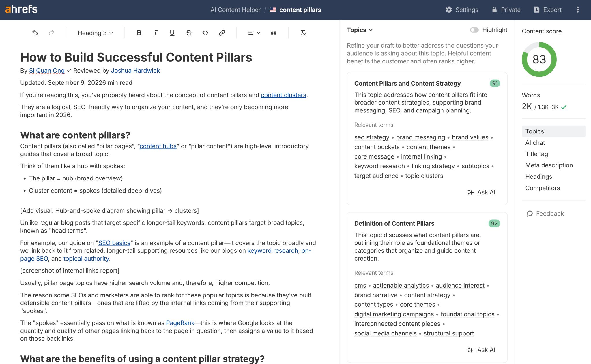The height and width of the screenshot is (364, 591).
Task: Insert a hyperlink using the link icon
Action: 222,33
